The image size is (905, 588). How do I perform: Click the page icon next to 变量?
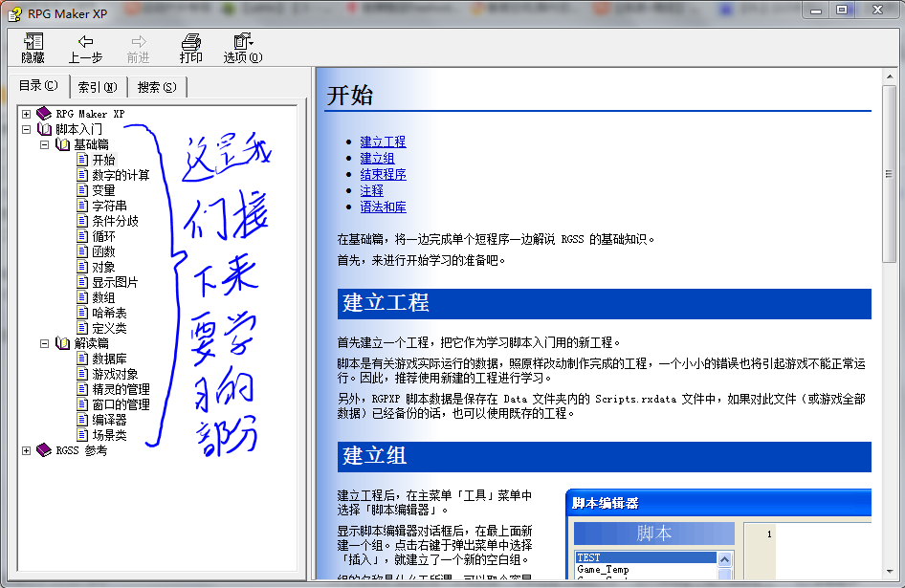click(82, 190)
